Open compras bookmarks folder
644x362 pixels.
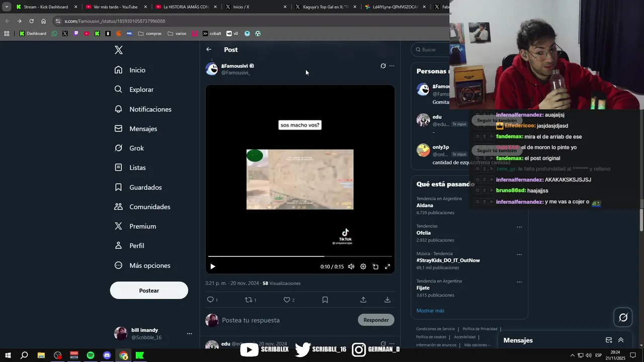[x=150, y=34]
